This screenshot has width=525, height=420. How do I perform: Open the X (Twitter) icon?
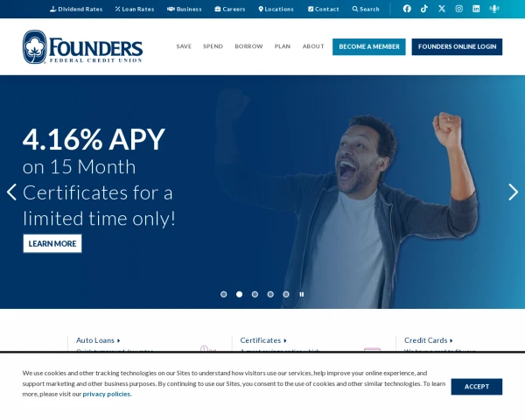pos(442,9)
